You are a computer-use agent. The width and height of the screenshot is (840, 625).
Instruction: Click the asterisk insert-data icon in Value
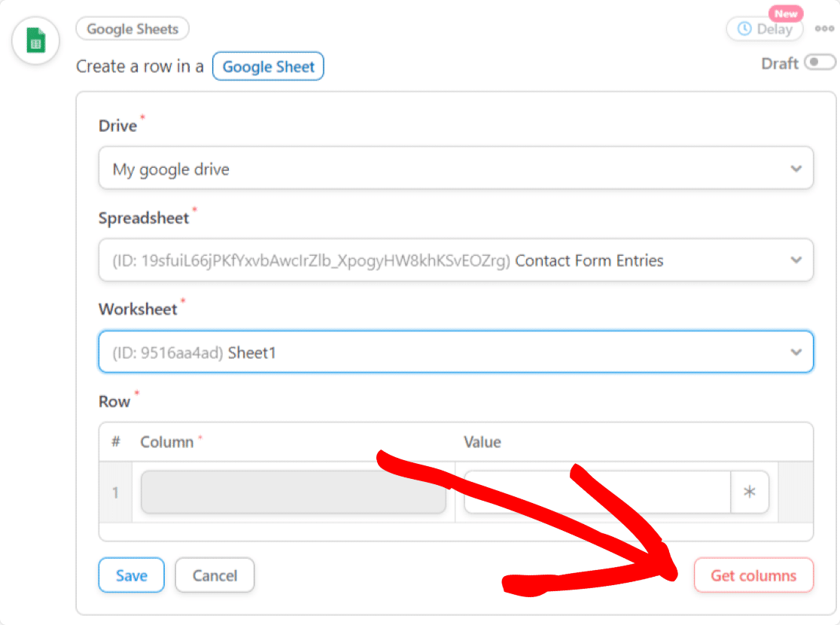tap(750, 492)
